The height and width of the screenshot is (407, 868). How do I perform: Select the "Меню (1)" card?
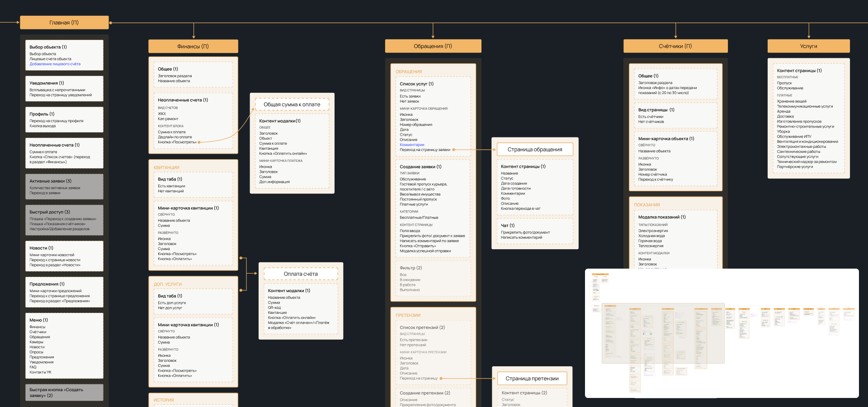click(x=64, y=345)
